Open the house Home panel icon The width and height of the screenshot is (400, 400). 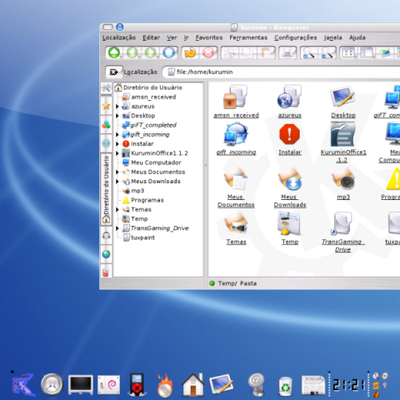pos(193,384)
